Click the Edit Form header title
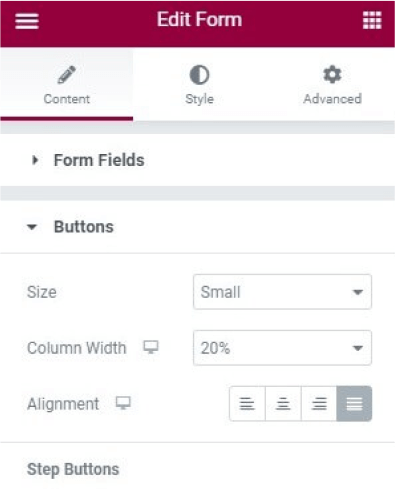Screen dimensions: 395x489 point(199,19)
